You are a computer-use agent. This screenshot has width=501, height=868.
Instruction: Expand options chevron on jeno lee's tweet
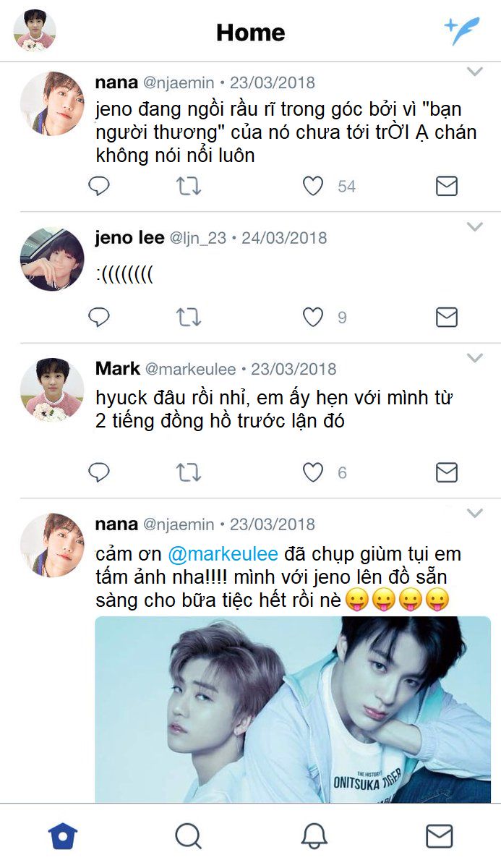[x=474, y=227]
